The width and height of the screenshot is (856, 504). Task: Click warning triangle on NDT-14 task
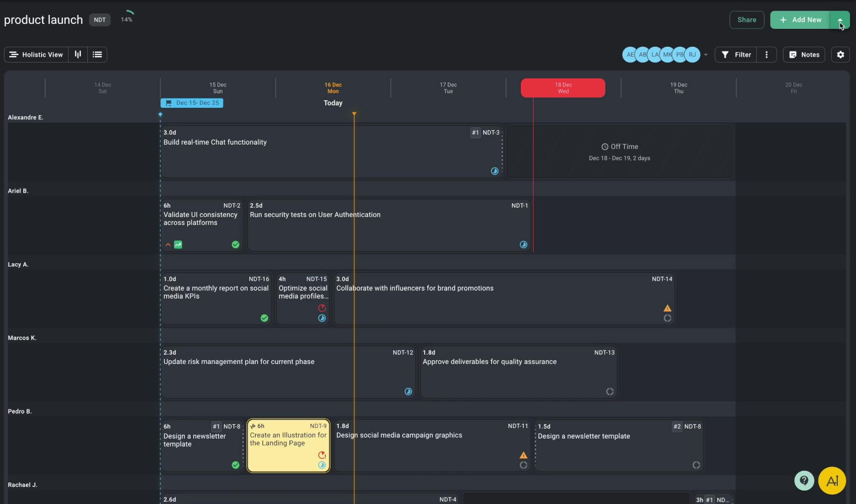coord(667,308)
